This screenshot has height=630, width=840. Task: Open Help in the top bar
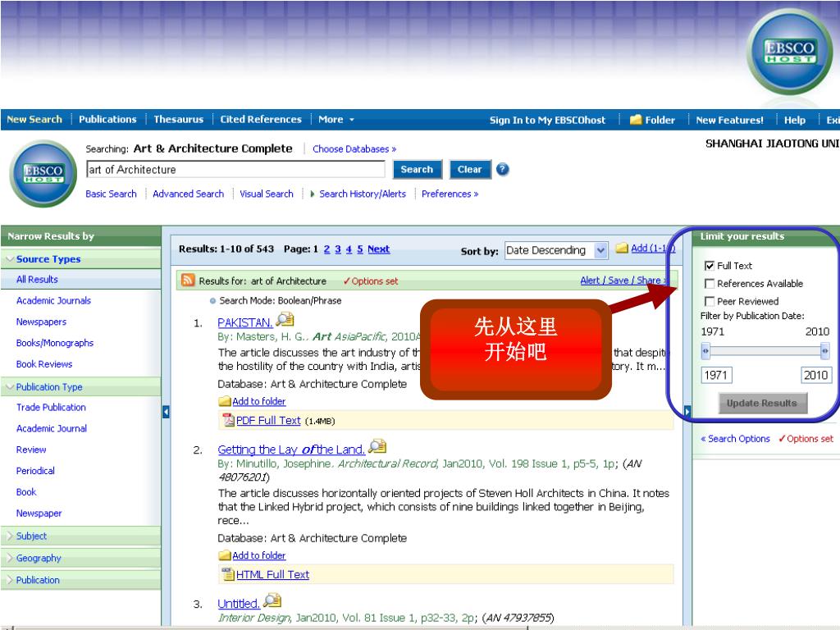(x=794, y=120)
